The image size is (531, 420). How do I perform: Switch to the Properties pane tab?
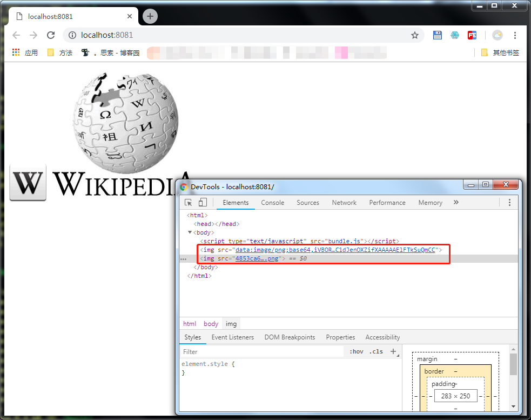[340, 337]
